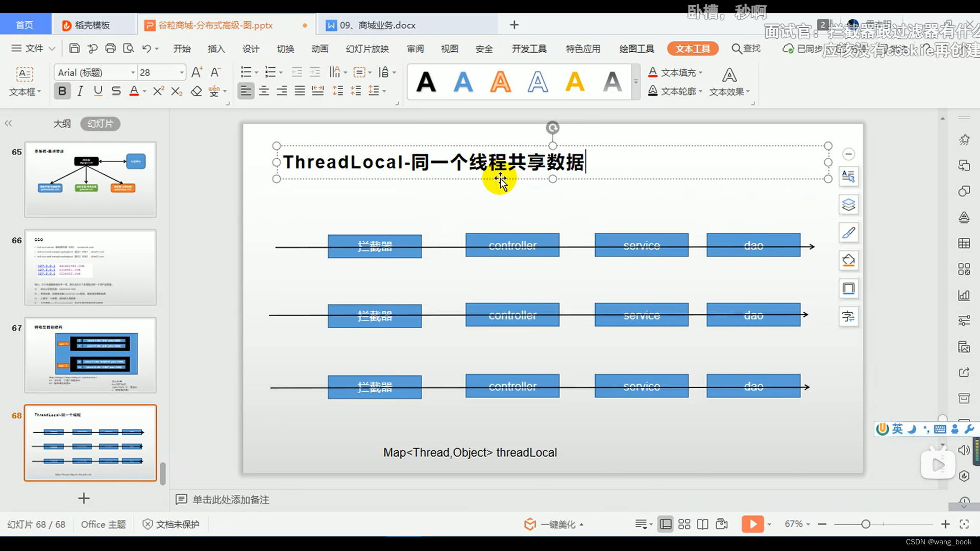Screen dimensions: 980x551
Task: Open chart icon in right sidebar
Action: point(964,295)
